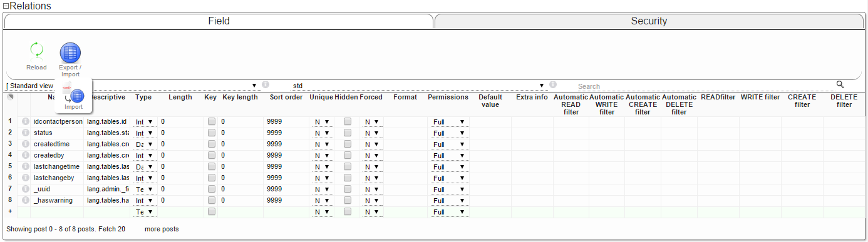Open Type dropdown for idcontactperson row
The height and width of the screenshot is (242, 868).
tap(145, 122)
